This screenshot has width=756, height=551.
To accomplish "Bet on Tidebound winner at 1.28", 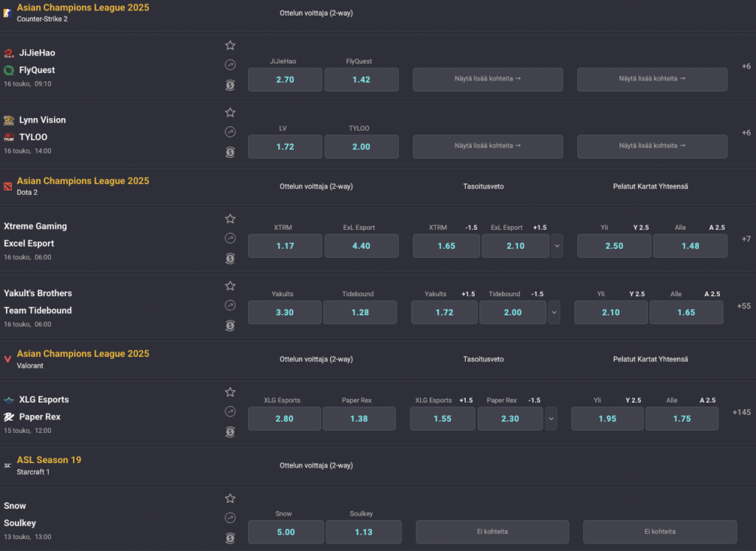I will pos(360,312).
